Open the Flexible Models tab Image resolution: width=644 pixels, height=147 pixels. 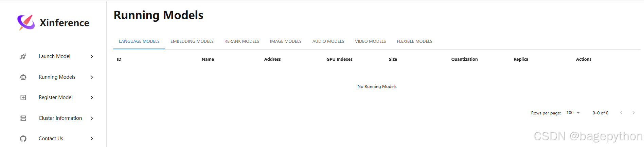point(414,41)
